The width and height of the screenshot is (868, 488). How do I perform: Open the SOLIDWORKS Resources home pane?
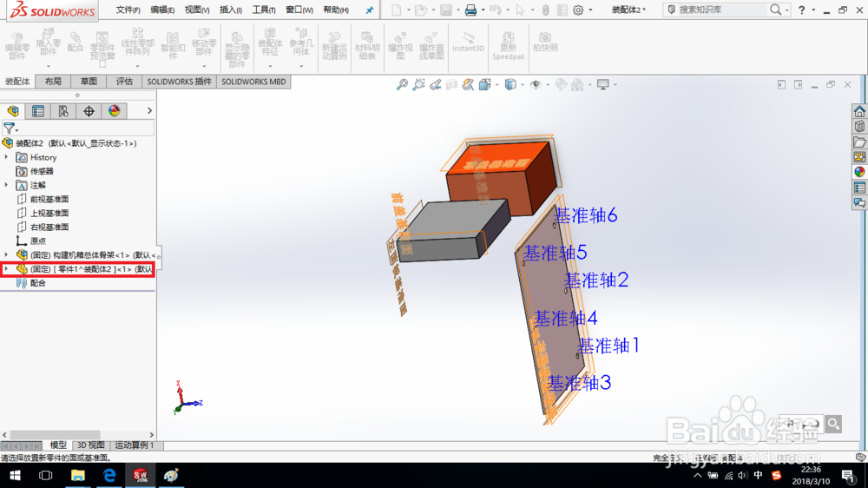pos(859,111)
